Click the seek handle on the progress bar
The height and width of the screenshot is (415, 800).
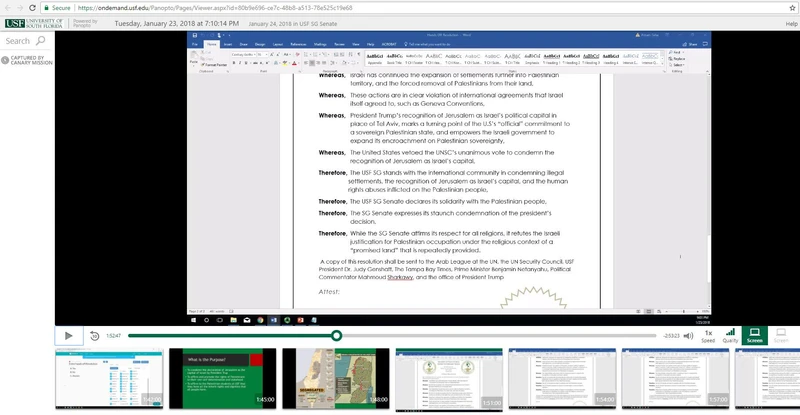(x=337, y=336)
